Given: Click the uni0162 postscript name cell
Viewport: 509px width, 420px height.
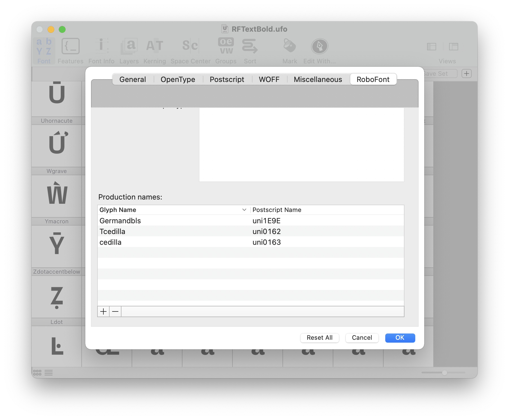Looking at the screenshot, I should pyautogui.click(x=266, y=231).
